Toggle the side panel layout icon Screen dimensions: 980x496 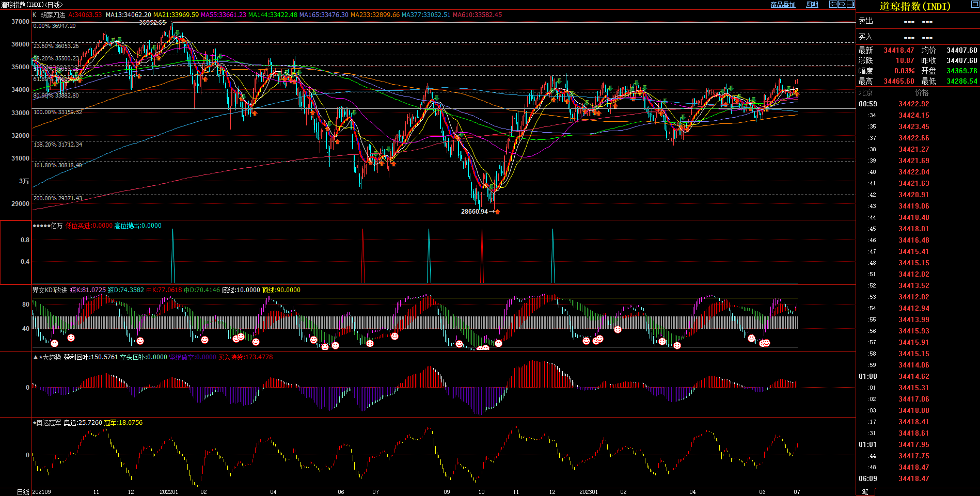[x=850, y=4]
